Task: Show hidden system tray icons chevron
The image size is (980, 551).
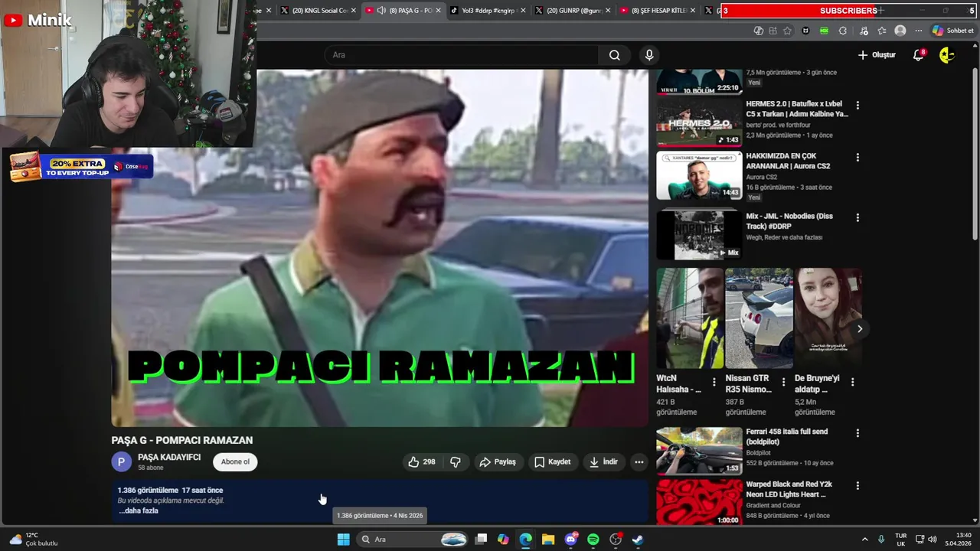Action: click(864, 540)
